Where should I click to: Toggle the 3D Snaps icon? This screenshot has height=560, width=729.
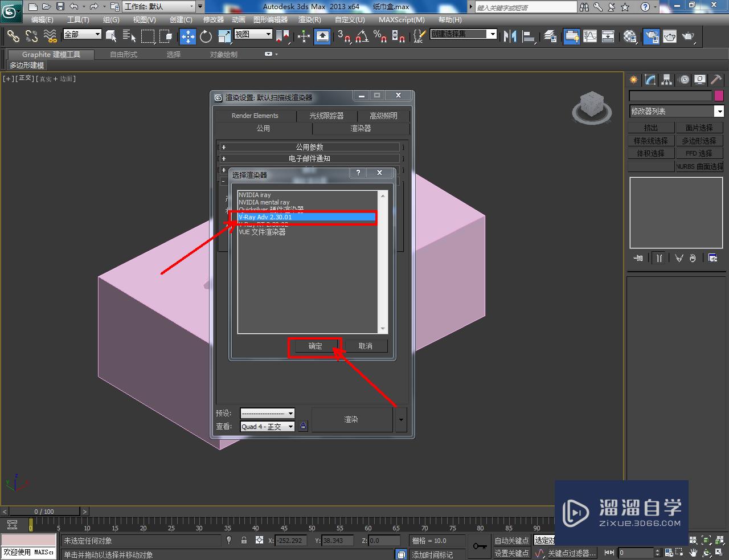click(344, 36)
